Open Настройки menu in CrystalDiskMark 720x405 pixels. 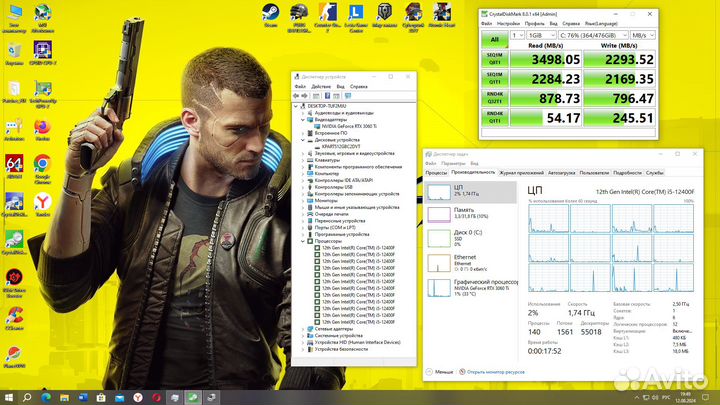pyautogui.click(x=508, y=23)
